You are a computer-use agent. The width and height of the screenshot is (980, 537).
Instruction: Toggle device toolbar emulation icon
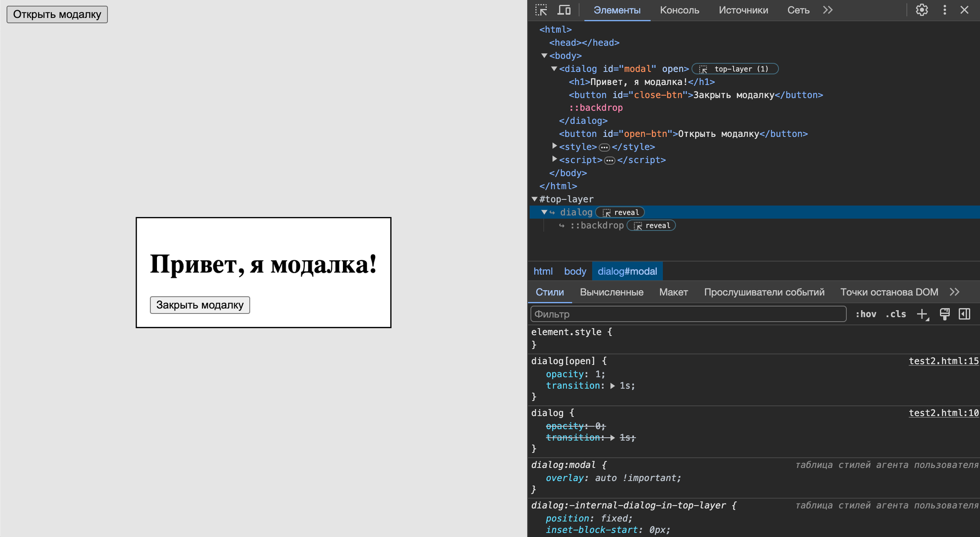click(564, 10)
